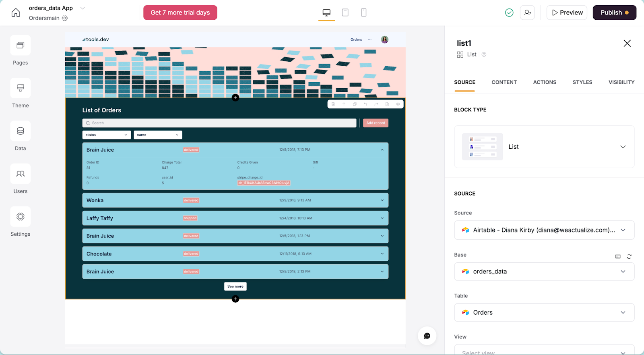Click the etools.dev logo in app header
The image size is (644, 355).
[x=95, y=39]
